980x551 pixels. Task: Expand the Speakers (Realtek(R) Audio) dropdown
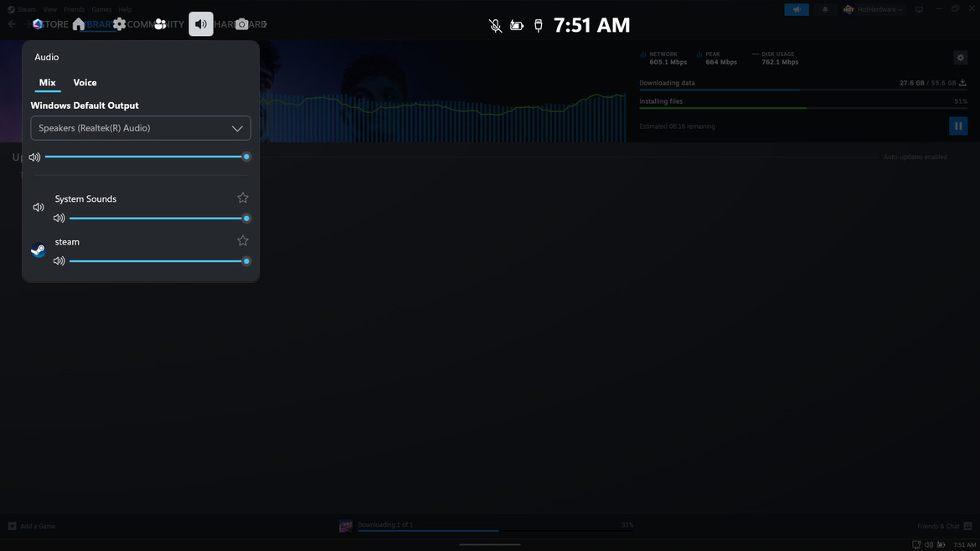tap(141, 128)
